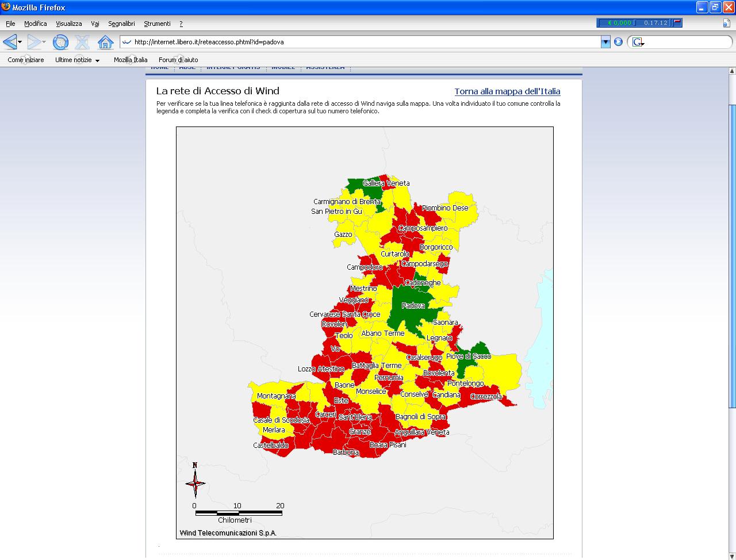
Task: Open the Modifica menu
Action: pos(35,24)
